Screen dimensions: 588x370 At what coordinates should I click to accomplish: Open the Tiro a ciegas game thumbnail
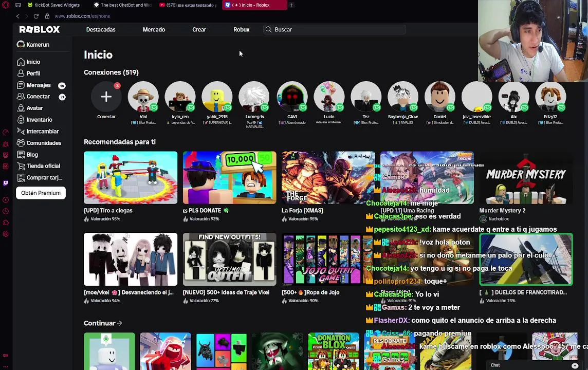[131, 178]
